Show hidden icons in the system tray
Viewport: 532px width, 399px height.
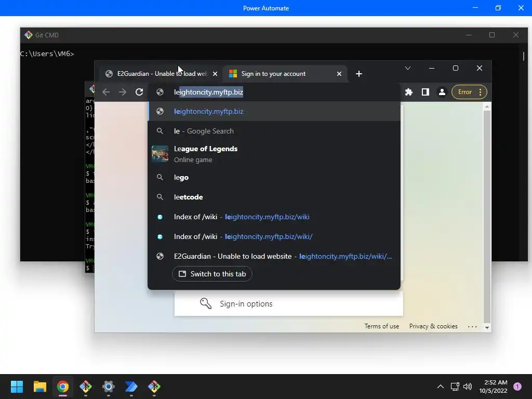point(441,387)
